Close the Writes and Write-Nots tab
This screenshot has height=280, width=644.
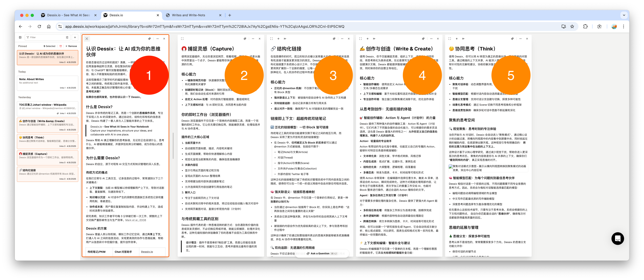pyautogui.click(x=220, y=15)
